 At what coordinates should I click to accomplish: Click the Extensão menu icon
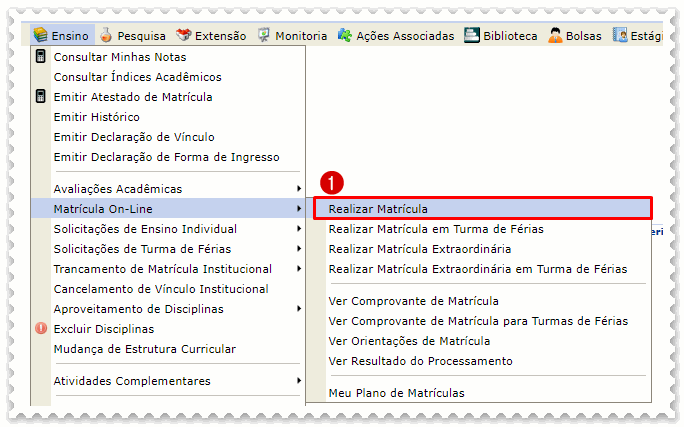tap(184, 35)
